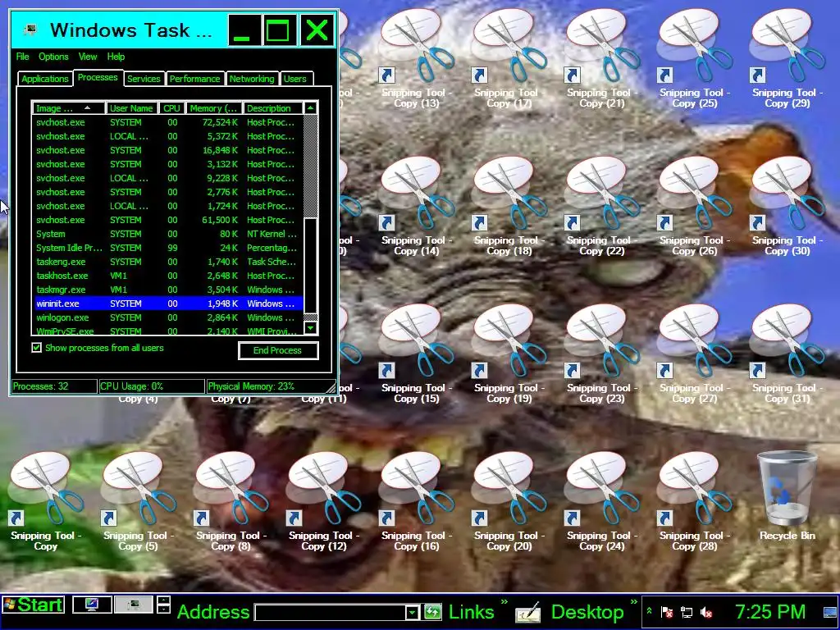
Task: Open the Recycle Bin
Action: coord(787,496)
